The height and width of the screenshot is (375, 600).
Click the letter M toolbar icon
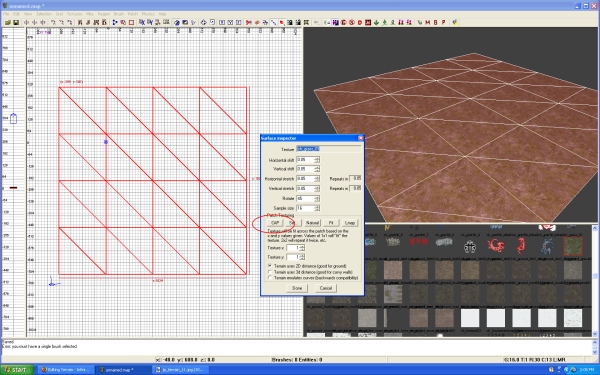[428, 23]
